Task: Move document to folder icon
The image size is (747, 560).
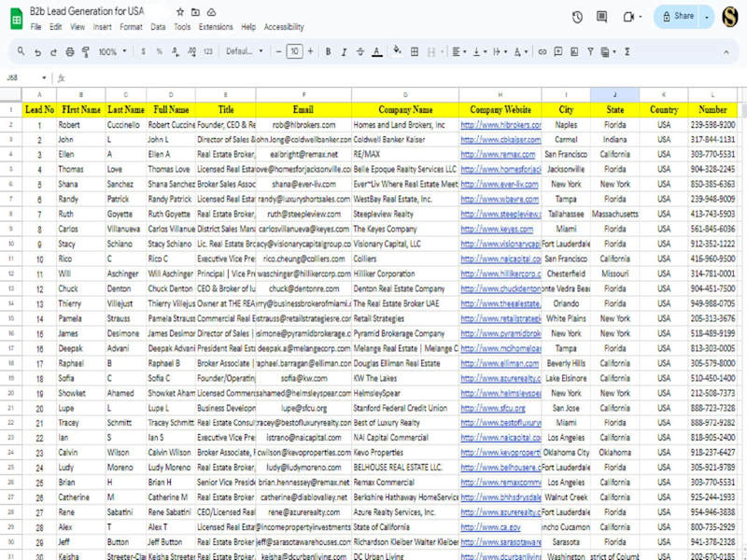Action: (x=195, y=12)
